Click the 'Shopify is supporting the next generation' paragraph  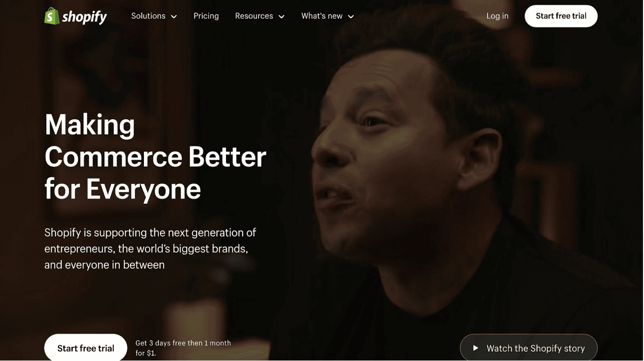[150, 249]
